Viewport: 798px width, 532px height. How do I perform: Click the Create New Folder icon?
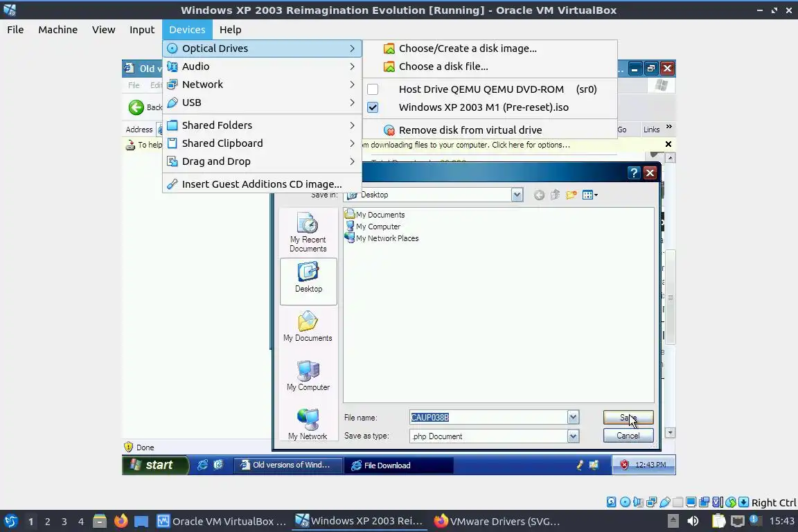point(571,195)
